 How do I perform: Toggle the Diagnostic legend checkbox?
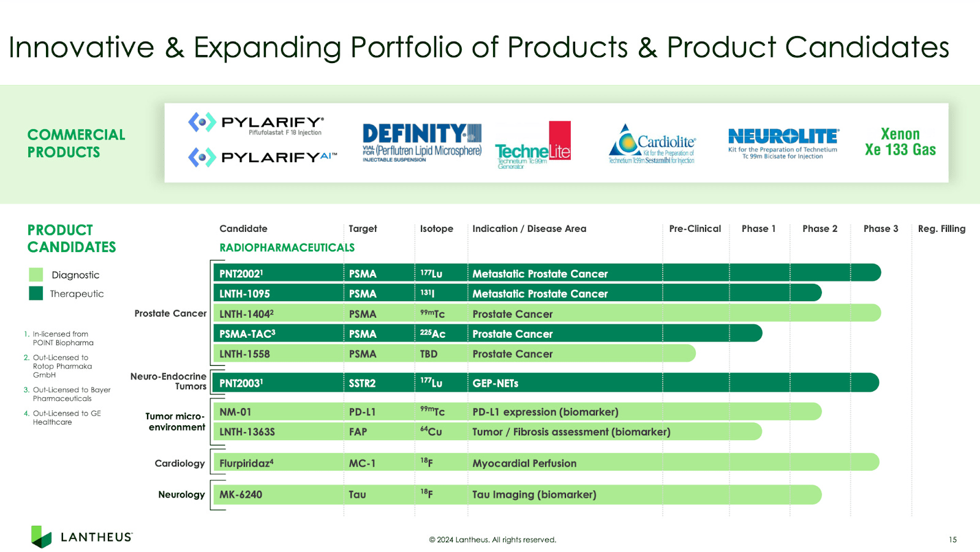tap(35, 274)
